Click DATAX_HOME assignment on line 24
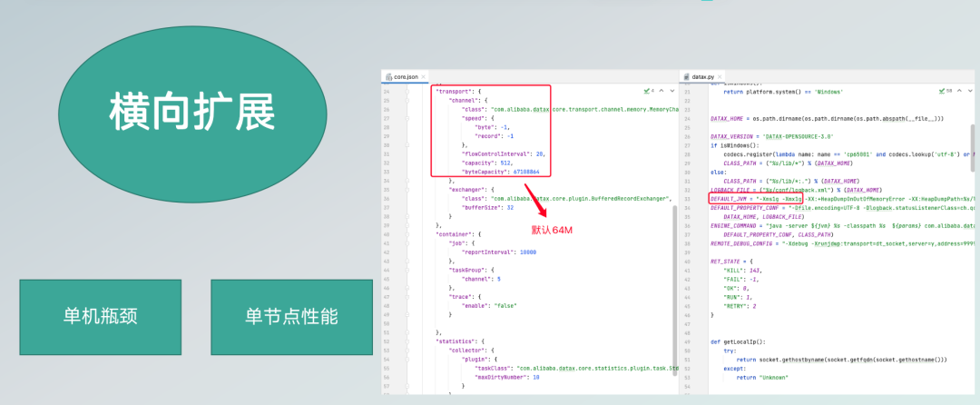Viewport: 980px width, 405px height. tap(827, 117)
